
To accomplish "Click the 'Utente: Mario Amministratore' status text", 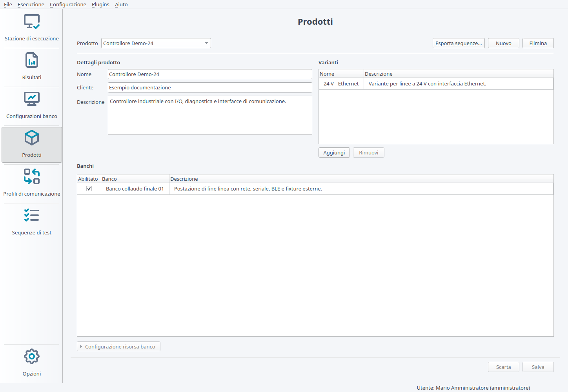I will 473,388.
